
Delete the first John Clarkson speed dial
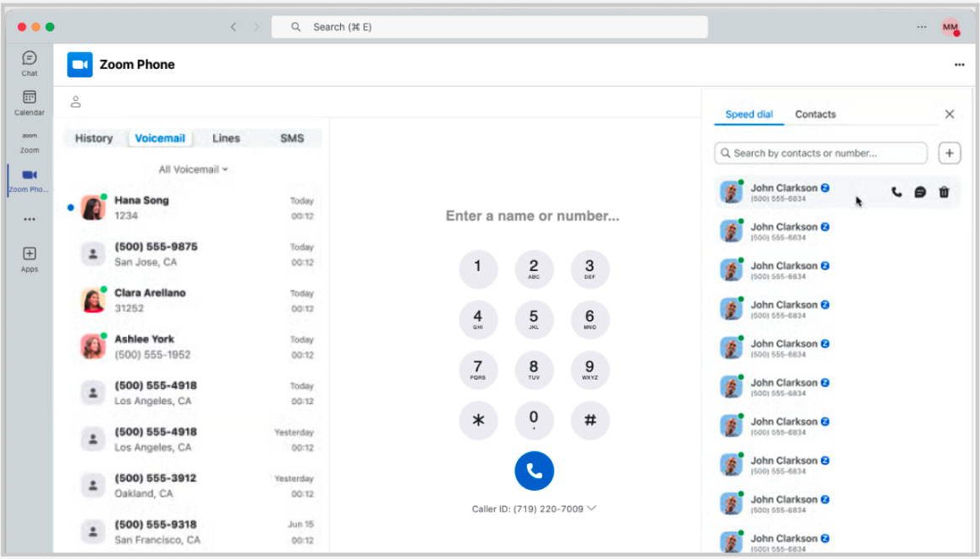944,192
